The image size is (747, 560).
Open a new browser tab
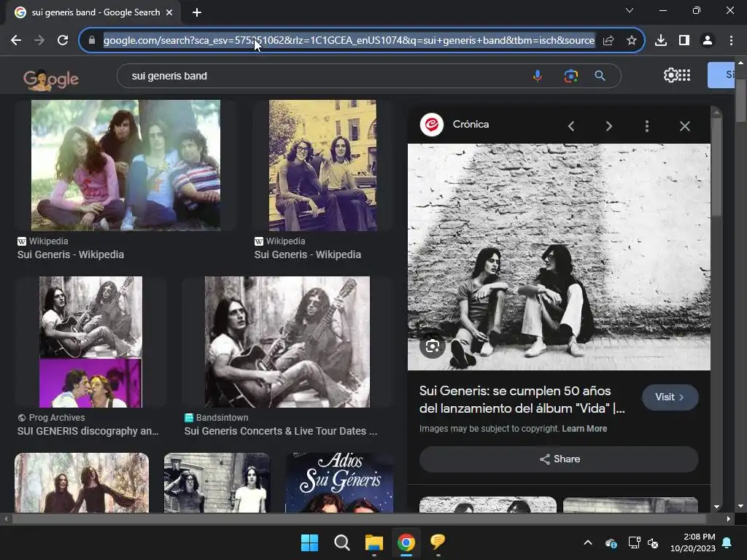[x=197, y=12]
